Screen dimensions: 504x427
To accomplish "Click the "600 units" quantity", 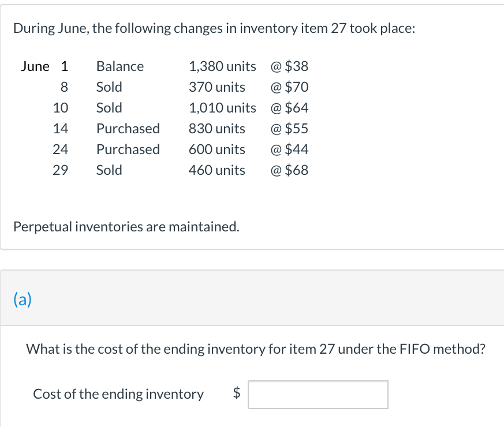I will coord(217,149).
